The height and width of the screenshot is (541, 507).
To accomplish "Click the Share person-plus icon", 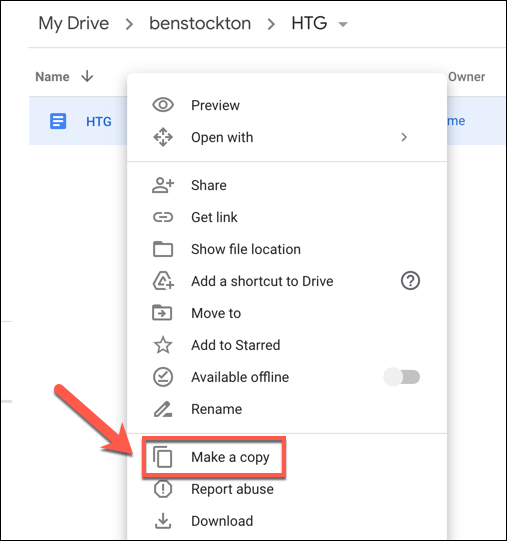I will (x=163, y=185).
